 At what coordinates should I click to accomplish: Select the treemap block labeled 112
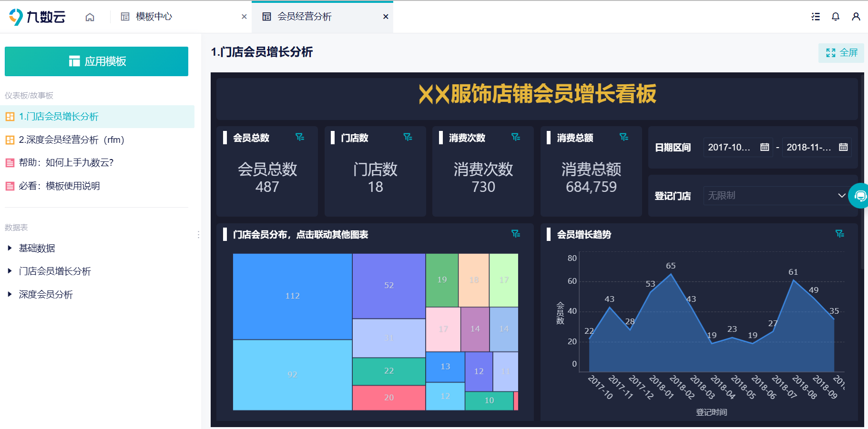coord(292,296)
